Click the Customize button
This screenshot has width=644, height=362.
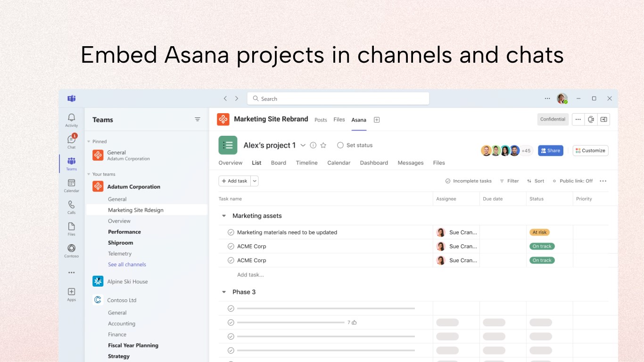591,151
